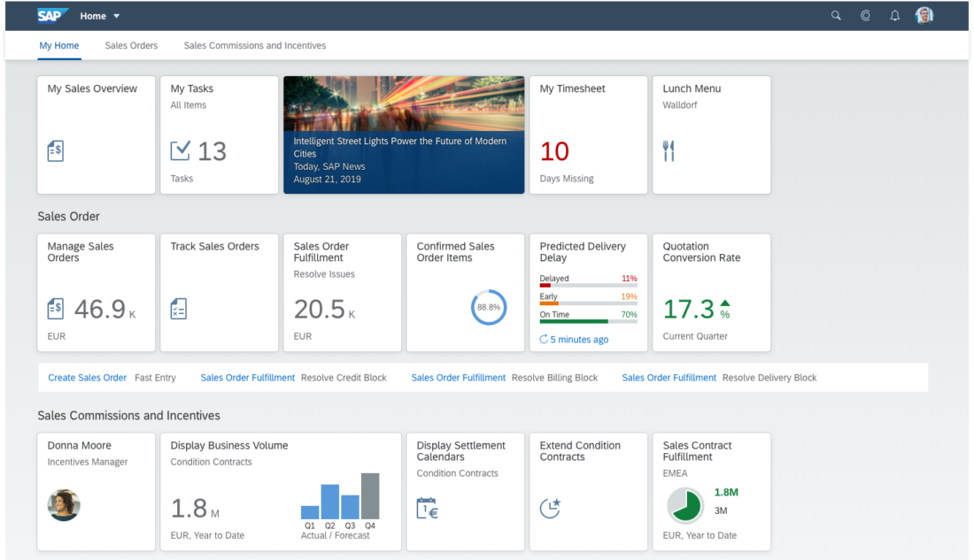Click the user profile avatar in header
The height and width of the screenshot is (560, 974).
924,16
